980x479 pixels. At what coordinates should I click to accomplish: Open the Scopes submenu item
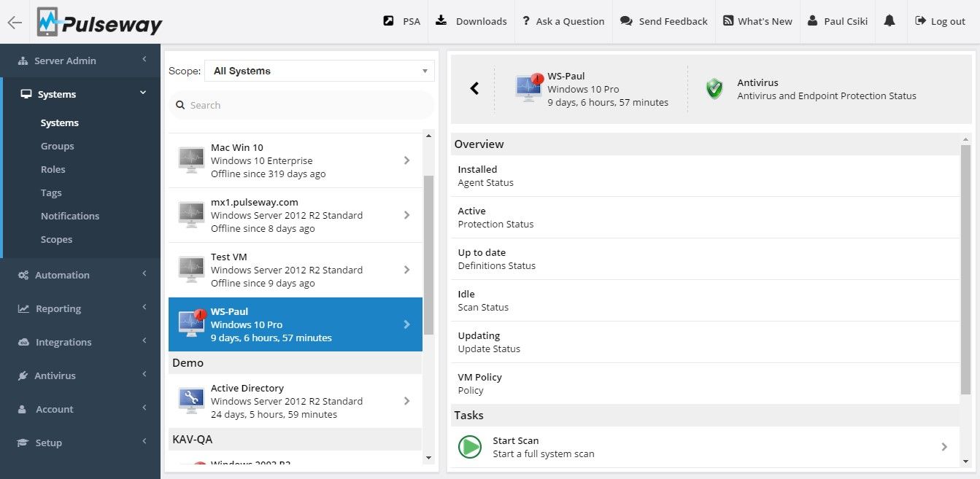click(57, 239)
